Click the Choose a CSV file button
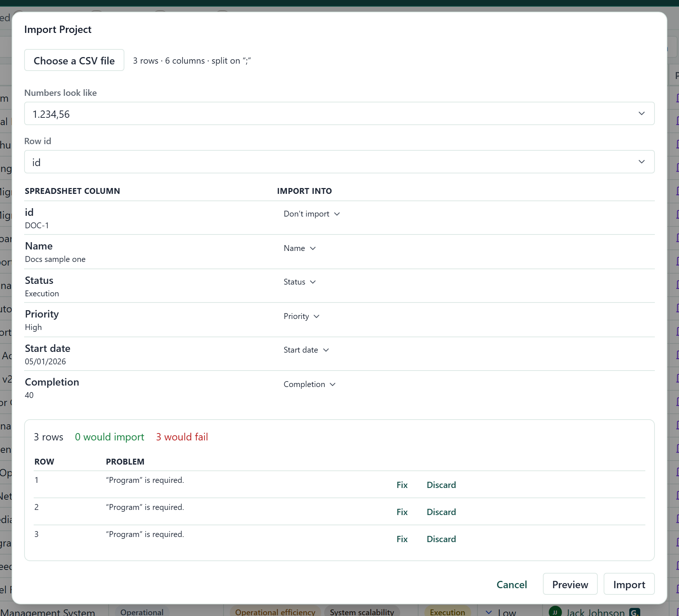 tap(74, 60)
